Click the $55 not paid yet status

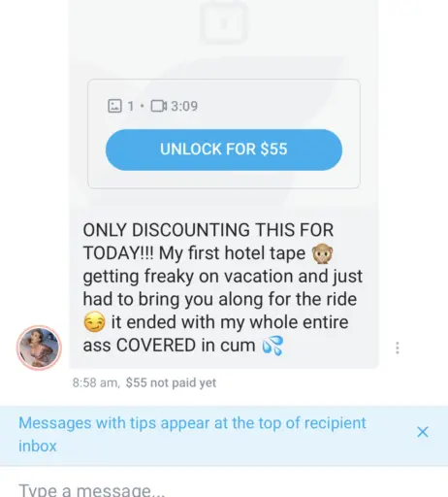171,382
